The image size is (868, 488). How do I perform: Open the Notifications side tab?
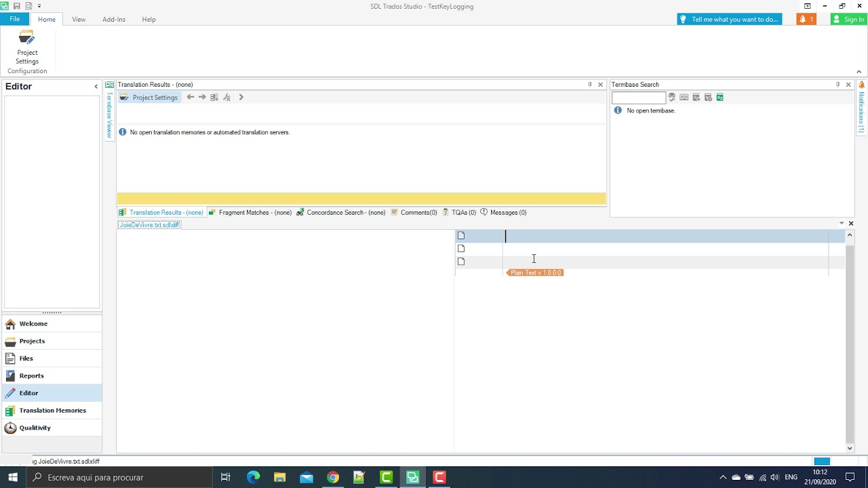click(862, 106)
